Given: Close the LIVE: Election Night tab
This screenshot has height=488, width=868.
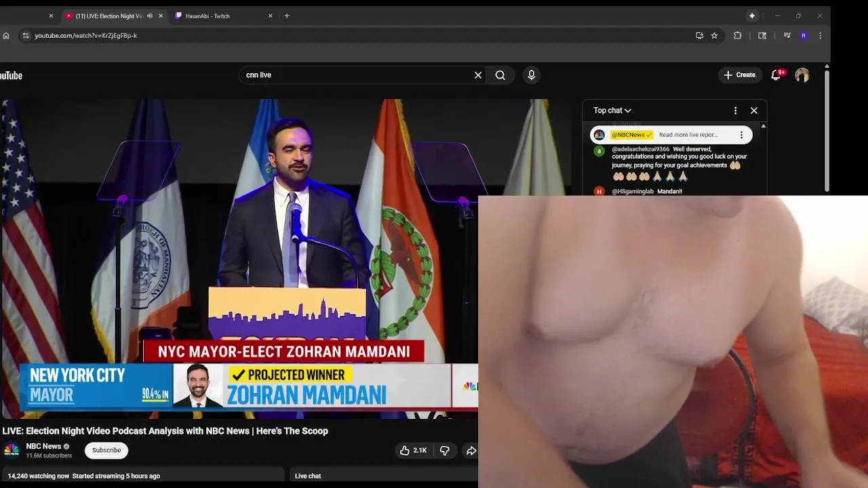Looking at the screenshot, I should pos(161,16).
